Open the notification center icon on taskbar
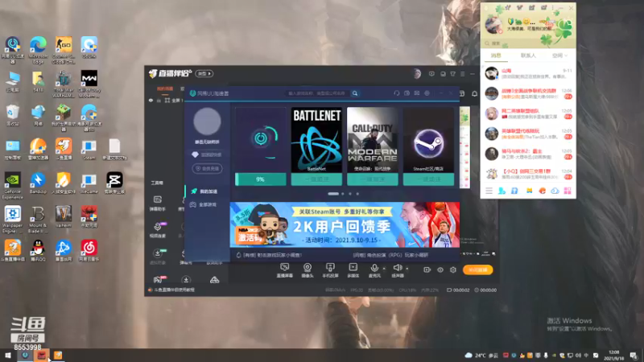 pyautogui.click(x=634, y=356)
